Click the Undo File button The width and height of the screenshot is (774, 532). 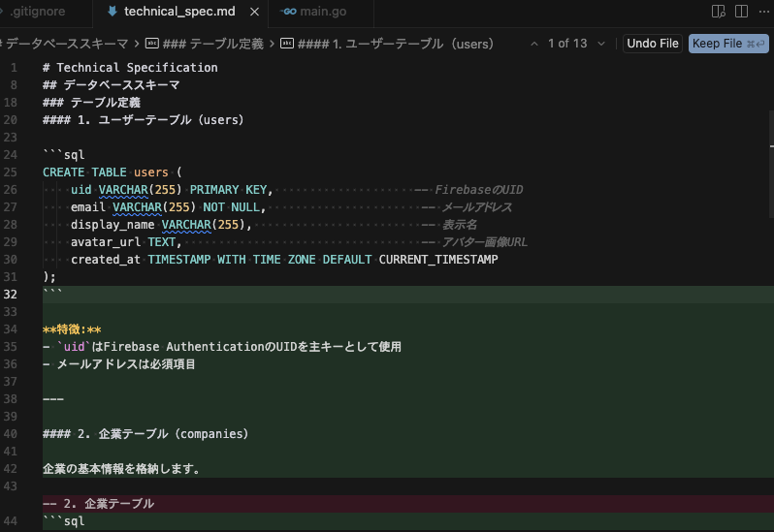pos(653,44)
